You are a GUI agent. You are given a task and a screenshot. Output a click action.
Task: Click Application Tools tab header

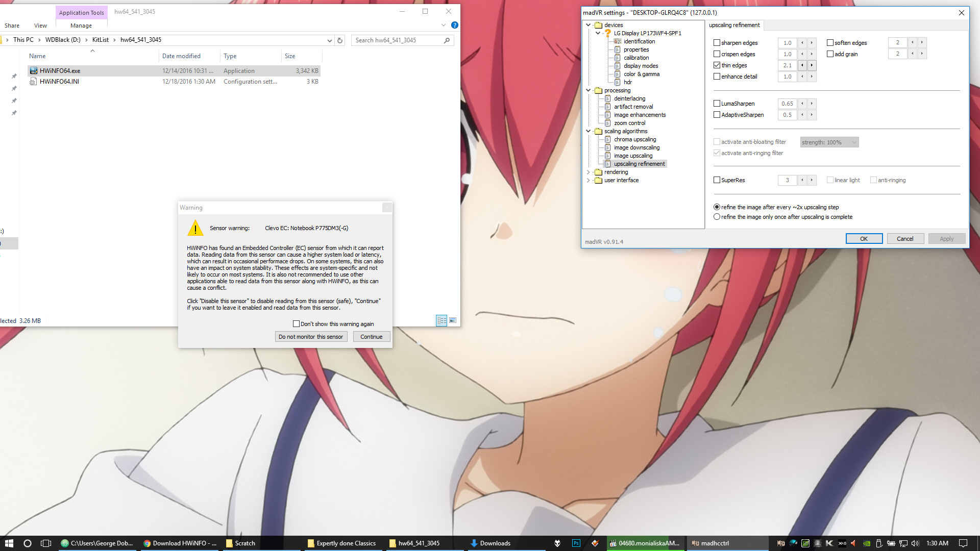coord(81,13)
